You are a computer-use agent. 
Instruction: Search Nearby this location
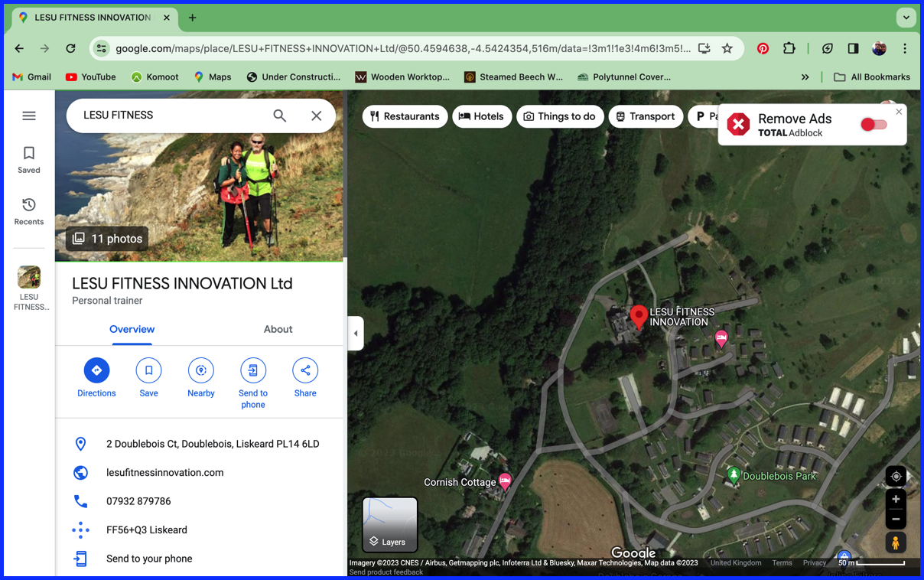[201, 378]
